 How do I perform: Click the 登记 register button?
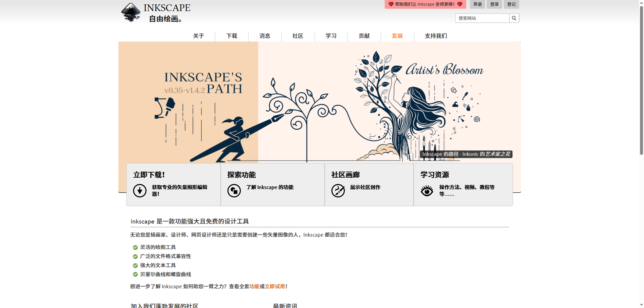[x=511, y=4]
